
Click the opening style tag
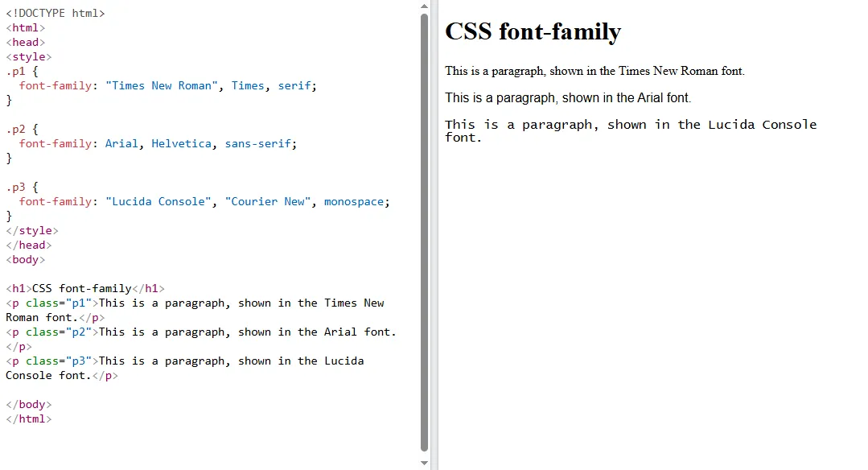click(28, 56)
